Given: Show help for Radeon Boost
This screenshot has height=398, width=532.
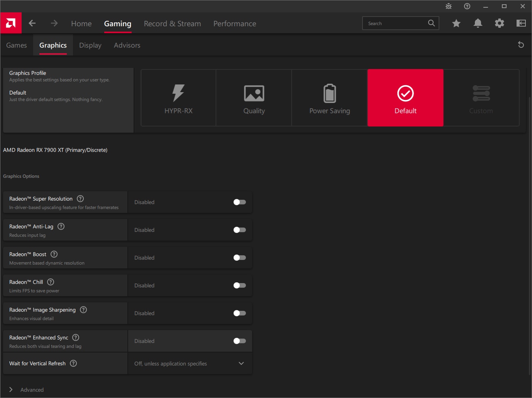Looking at the screenshot, I should point(54,254).
